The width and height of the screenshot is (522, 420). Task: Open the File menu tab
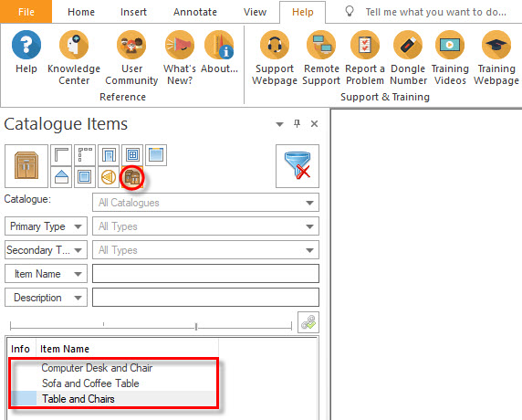(x=26, y=12)
